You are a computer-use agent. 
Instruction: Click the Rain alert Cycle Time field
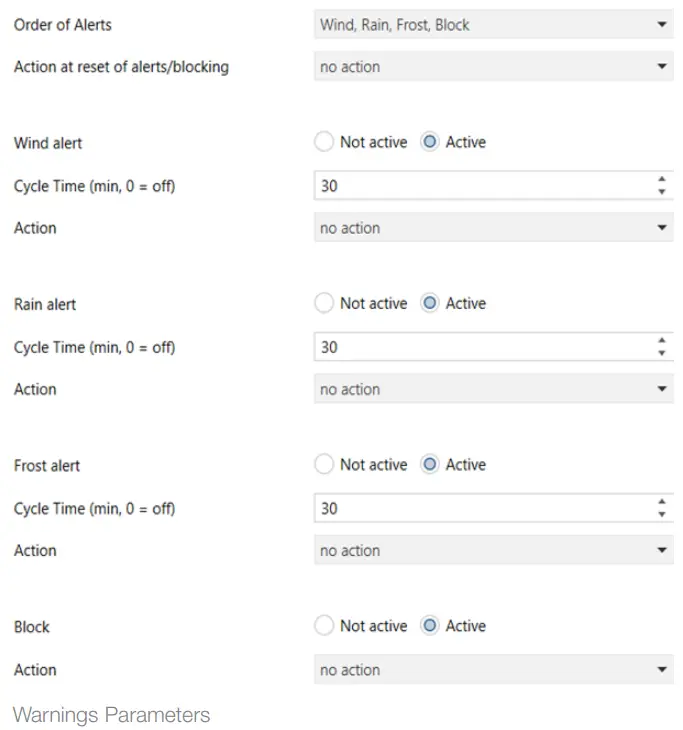tap(480, 347)
